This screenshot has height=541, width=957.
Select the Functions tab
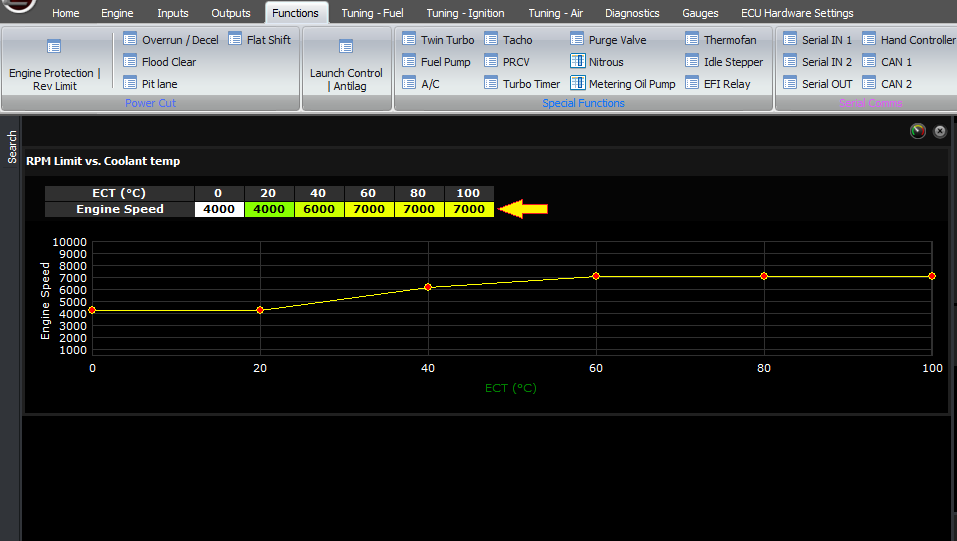click(x=295, y=13)
